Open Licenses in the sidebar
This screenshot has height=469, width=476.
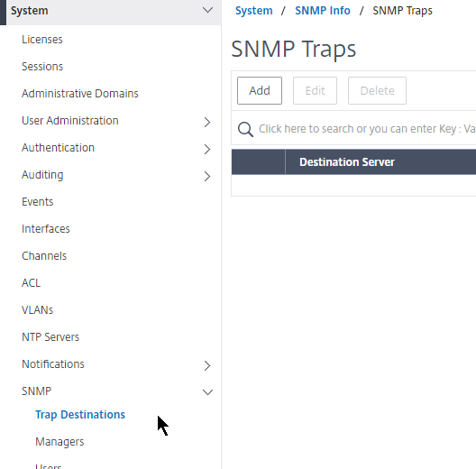pos(42,40)
